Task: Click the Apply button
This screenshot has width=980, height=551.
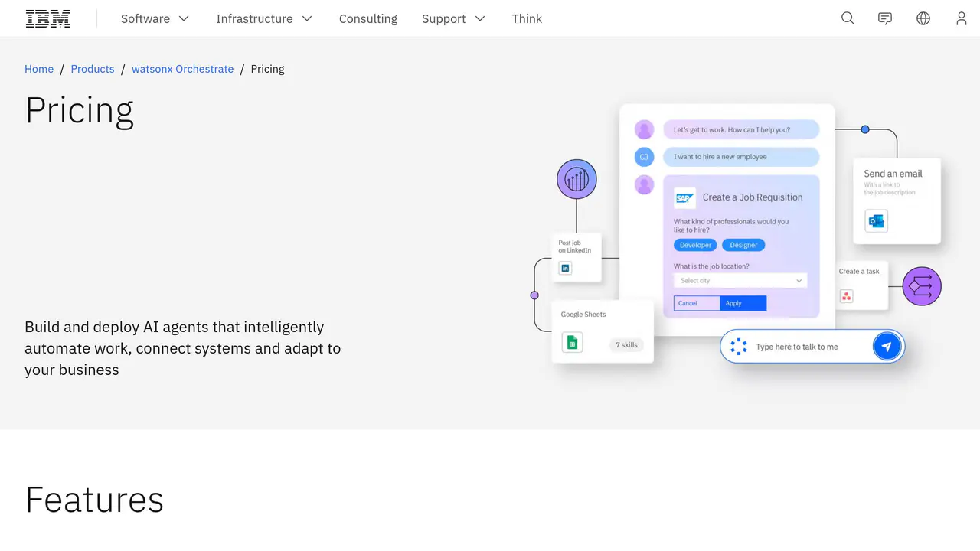Action: tap(743, 303)
